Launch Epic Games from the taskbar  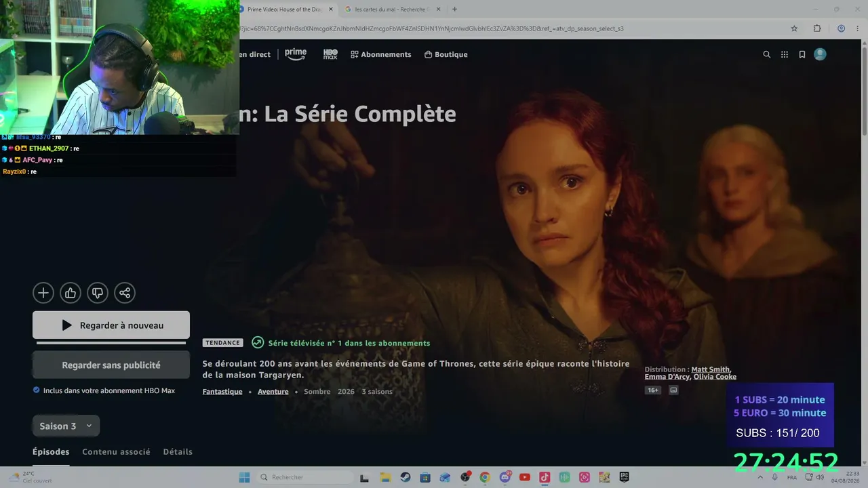point(624,477)
